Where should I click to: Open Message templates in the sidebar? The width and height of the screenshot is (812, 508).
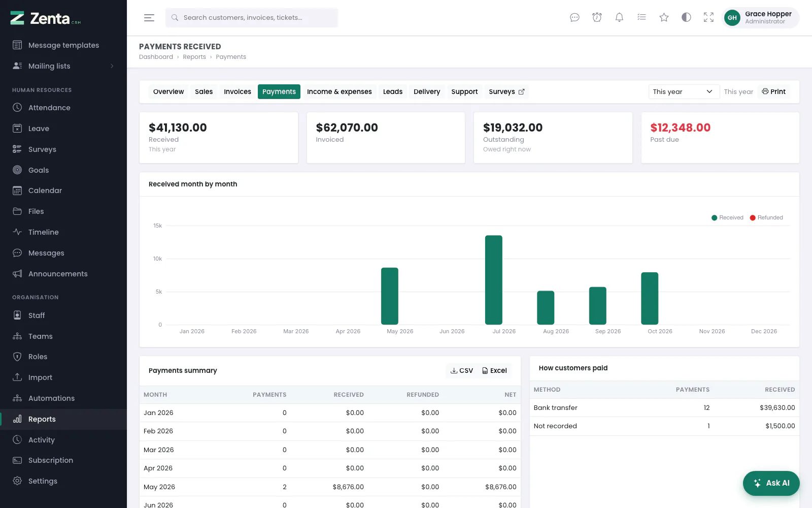click(63, 45)
